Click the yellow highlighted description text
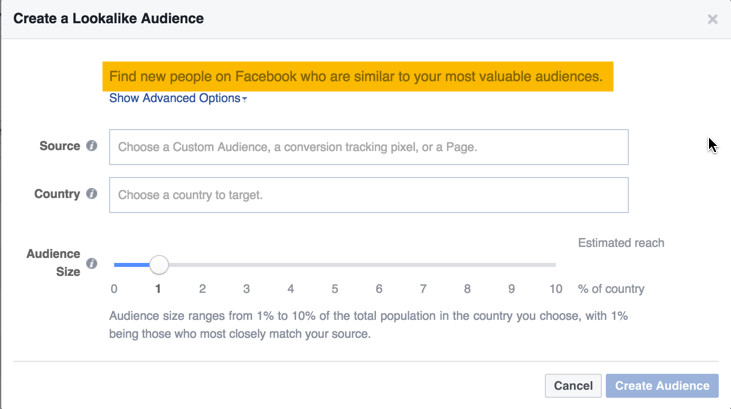 point(356,76)
